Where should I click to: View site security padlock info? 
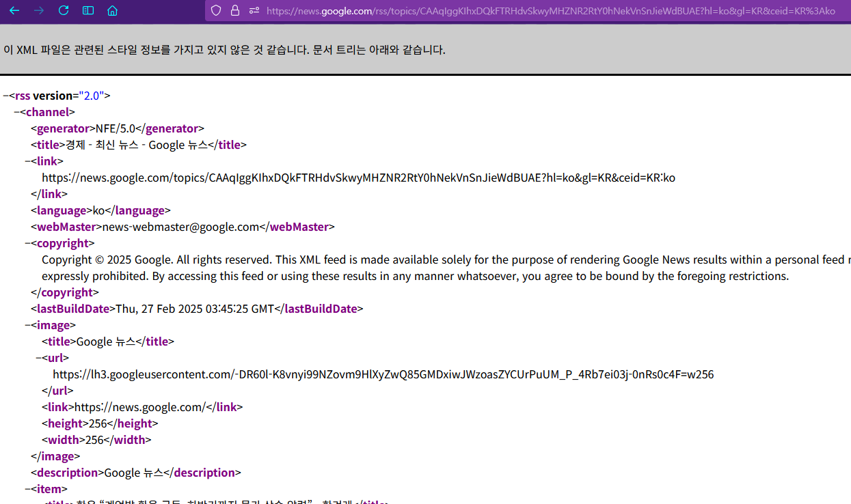click(235, 10)
